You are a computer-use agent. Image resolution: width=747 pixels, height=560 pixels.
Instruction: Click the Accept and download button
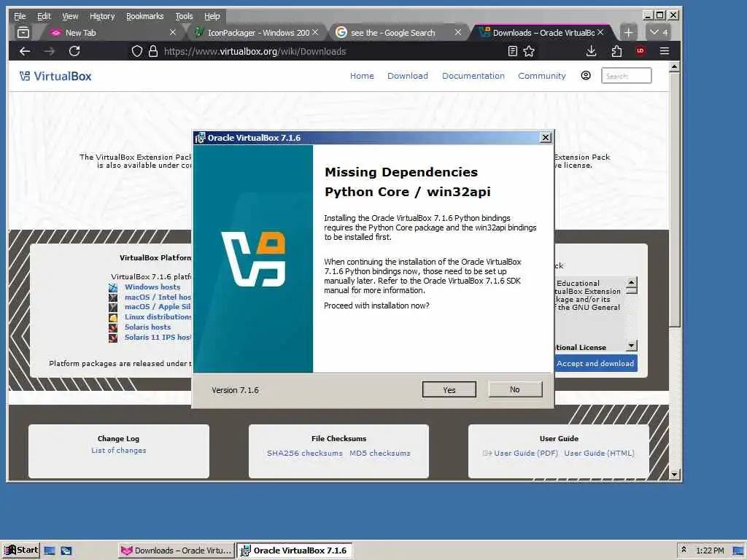coord(595,363)
